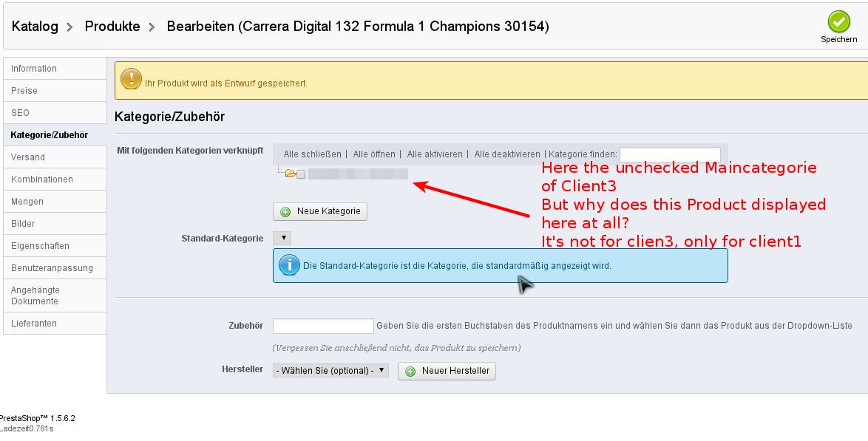Open the Versand tab
The width and height of the screenshot is (868, 441).
tap(55, 157)
